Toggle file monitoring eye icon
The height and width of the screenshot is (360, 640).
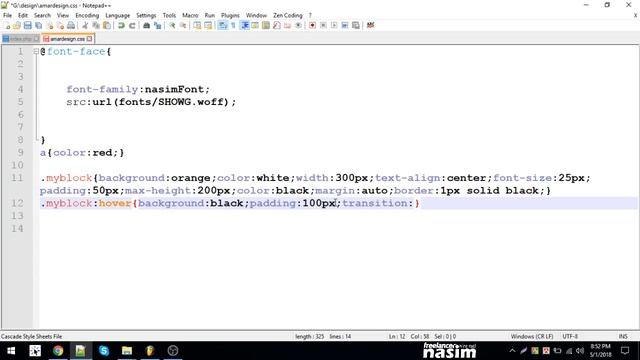[x=298, y=25]
